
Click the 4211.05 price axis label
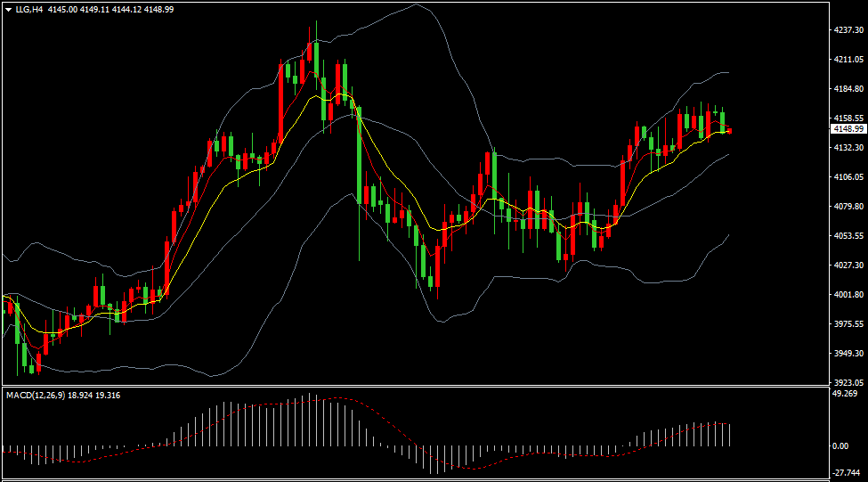848,60
